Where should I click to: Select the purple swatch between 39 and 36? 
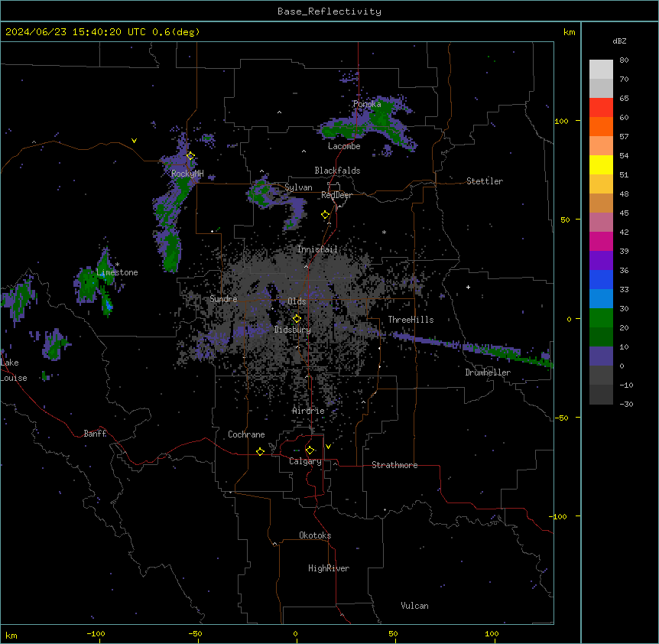(601, 261)
